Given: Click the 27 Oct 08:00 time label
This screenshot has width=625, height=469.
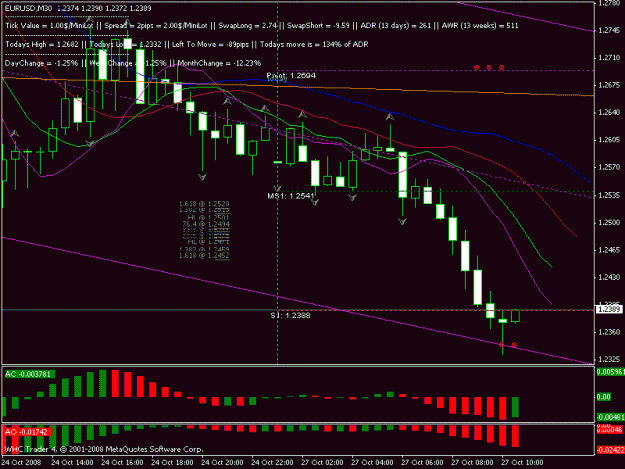Looking at the screenshot, I should [472, 463].
